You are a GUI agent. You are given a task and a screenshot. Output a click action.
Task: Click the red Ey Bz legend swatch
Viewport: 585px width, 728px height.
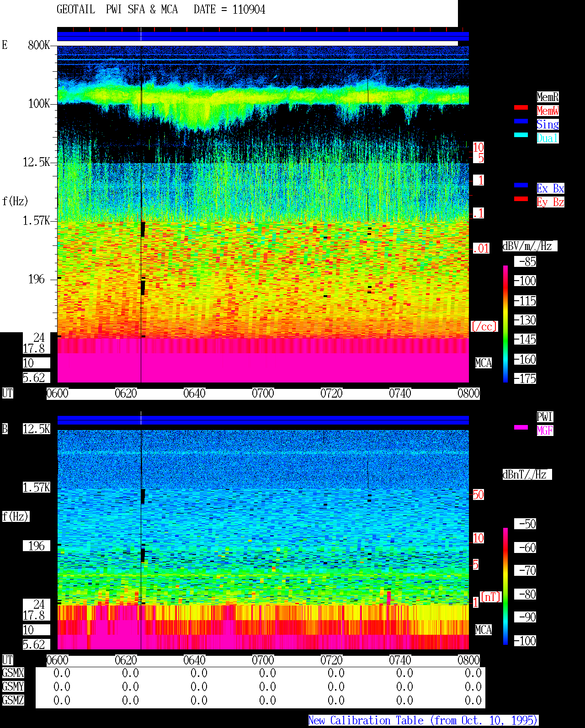[521, 199]
